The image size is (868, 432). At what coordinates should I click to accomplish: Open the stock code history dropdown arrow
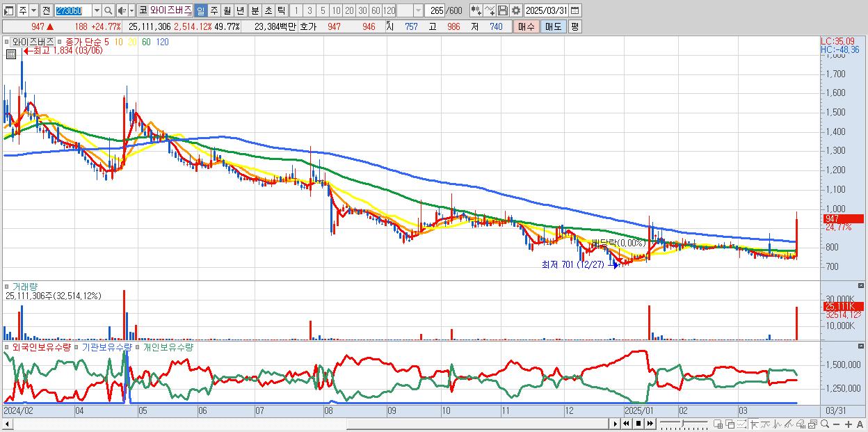97,10
